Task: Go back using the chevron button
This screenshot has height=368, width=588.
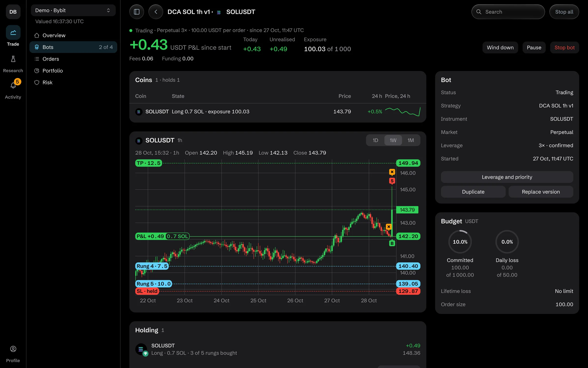Action: point(156,12)
